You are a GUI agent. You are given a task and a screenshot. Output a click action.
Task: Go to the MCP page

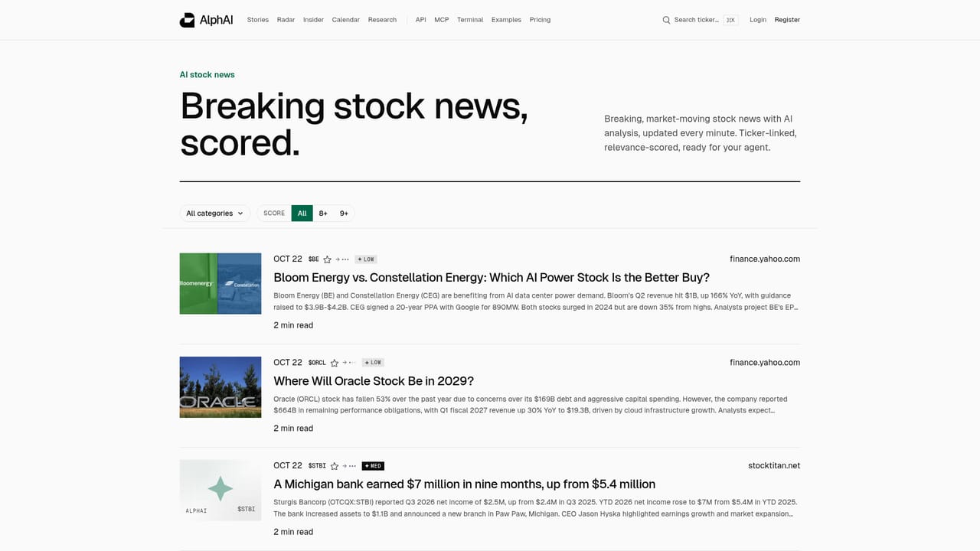tap(442, 20)
